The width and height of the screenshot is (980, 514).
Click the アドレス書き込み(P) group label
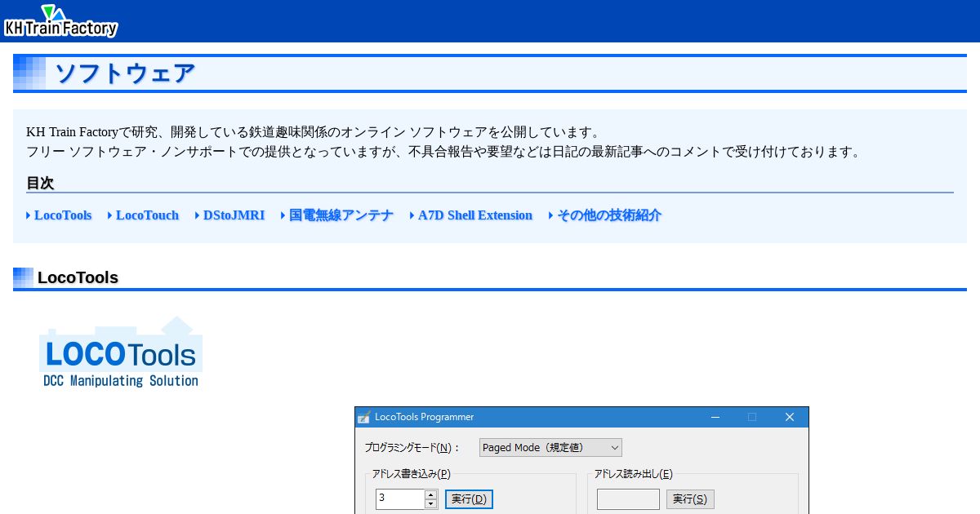tap(411, 473)
